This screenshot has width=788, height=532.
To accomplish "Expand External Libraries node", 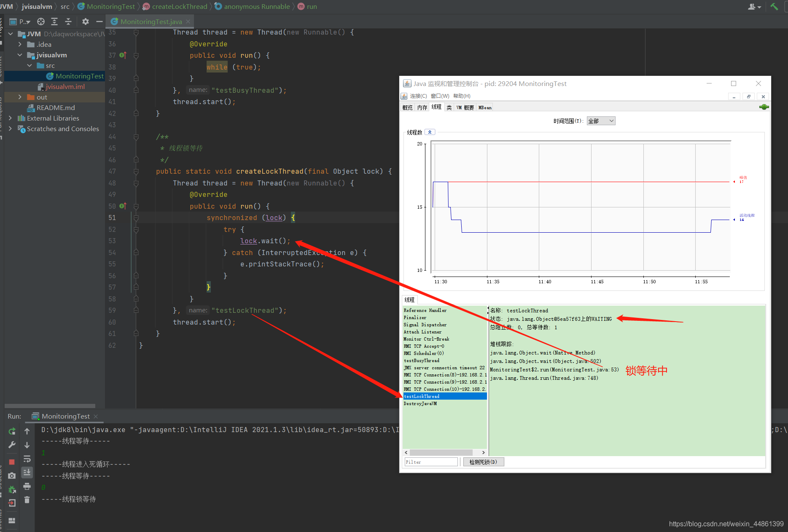I will [x=11, y=118].
